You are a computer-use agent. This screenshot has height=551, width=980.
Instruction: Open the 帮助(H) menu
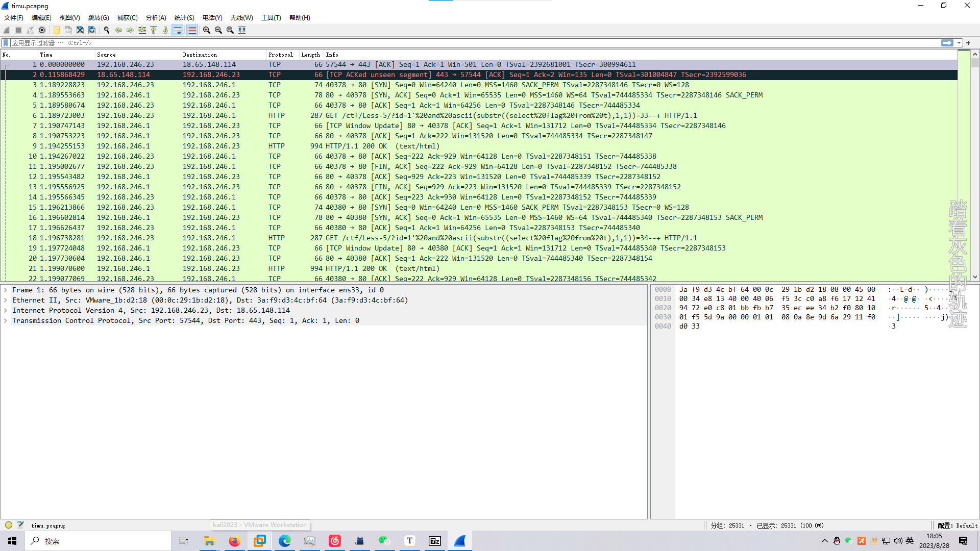[300, 17]
